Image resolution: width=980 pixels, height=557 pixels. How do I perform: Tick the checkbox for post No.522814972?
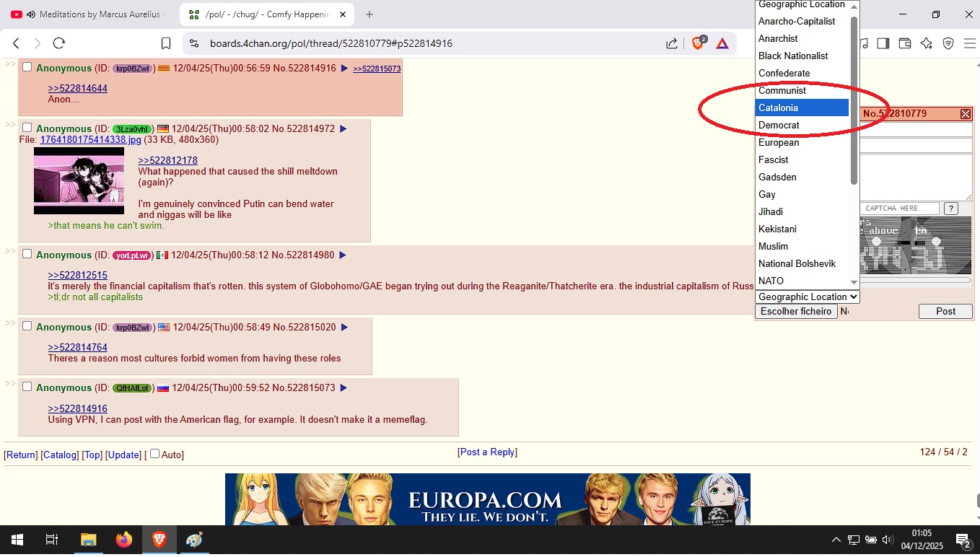click(27, 128)
